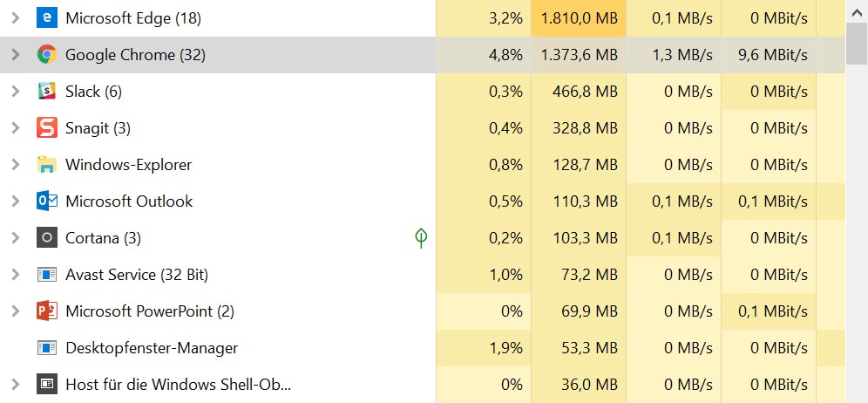This screenshot has width=868, height=403.
Task: Select the Desktopfenster-Manager process row
Action: pyautogui.click(x=423, y=348)
